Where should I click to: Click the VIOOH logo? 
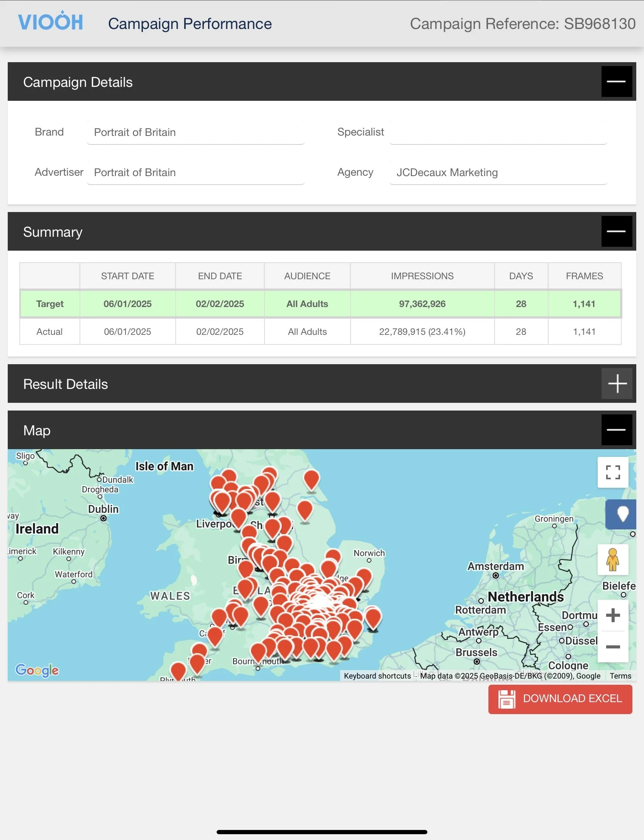pos(51,21)
